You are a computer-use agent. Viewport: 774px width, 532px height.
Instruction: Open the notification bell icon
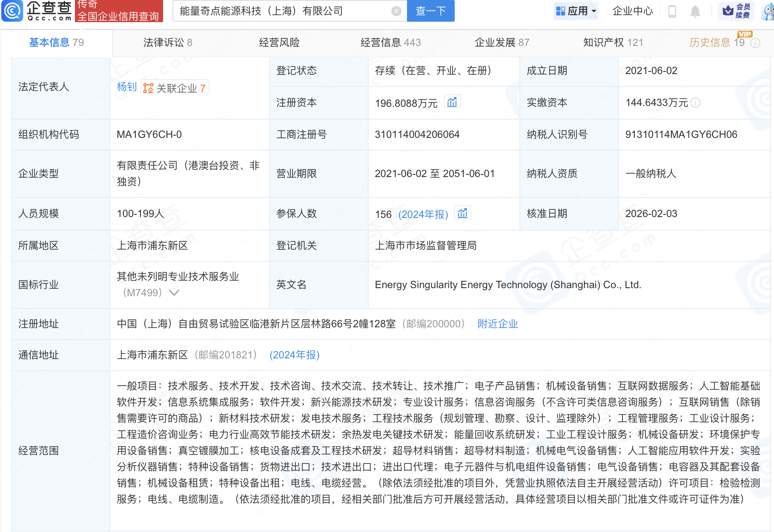coord(695,11)
